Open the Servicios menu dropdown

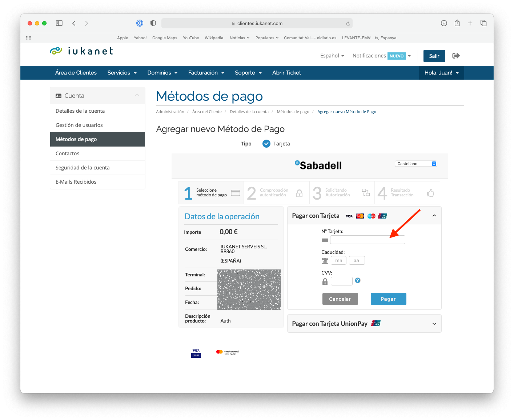tap(122, 73)
